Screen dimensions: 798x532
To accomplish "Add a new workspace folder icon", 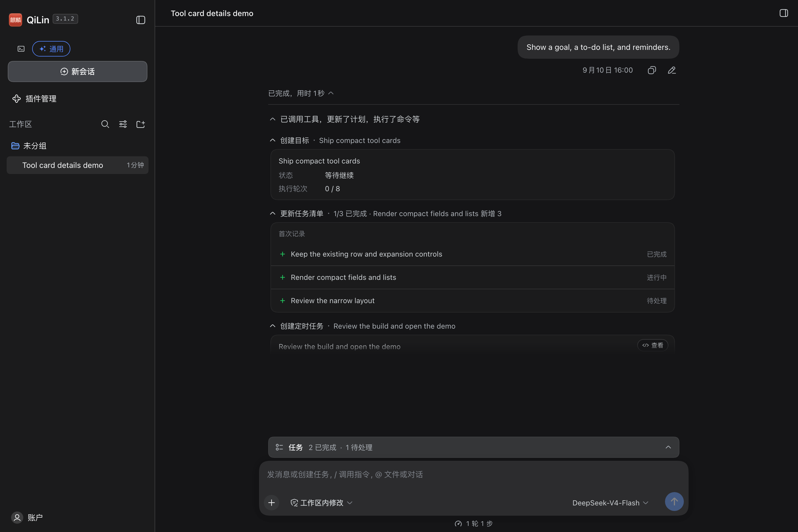I will click(x=140, y=124).
